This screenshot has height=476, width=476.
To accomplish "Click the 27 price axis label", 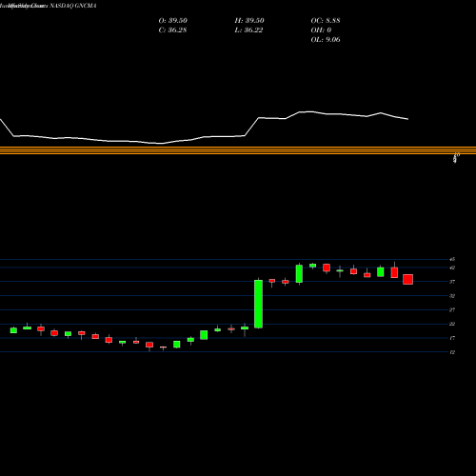I will click(452, 310).
